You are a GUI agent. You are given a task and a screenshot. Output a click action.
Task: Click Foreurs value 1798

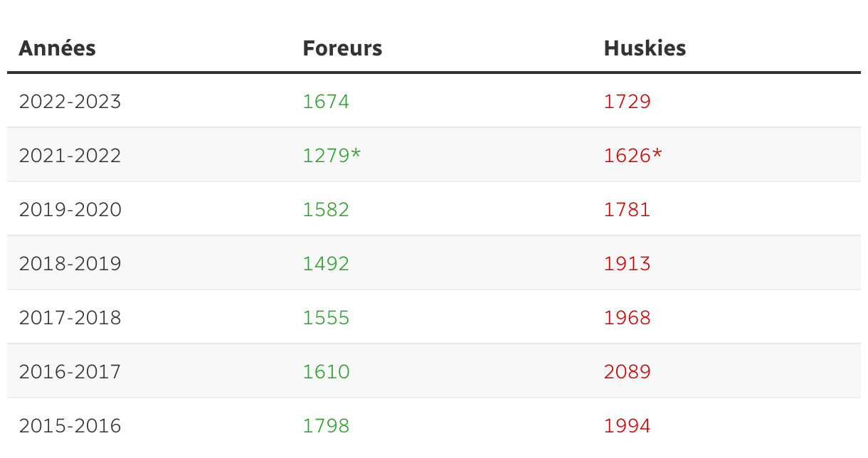(x=326, y=426)
